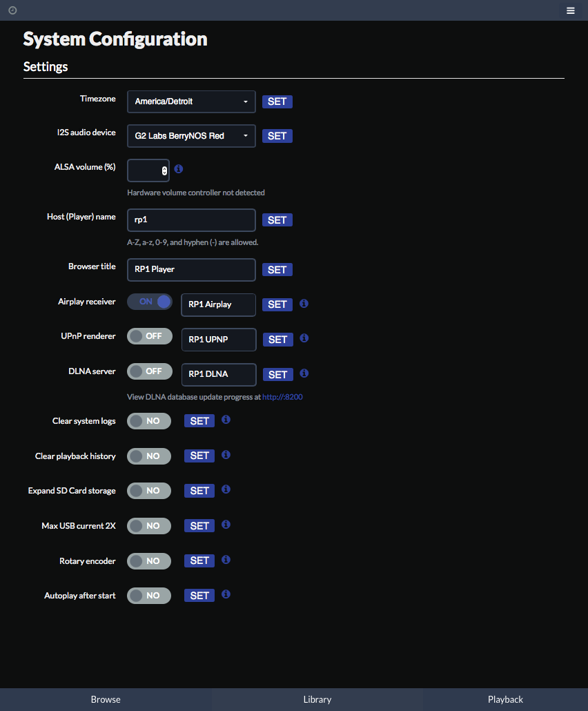588x711 pixels.
Task: Click SET for DLNA server
Action: click(278, 375)
